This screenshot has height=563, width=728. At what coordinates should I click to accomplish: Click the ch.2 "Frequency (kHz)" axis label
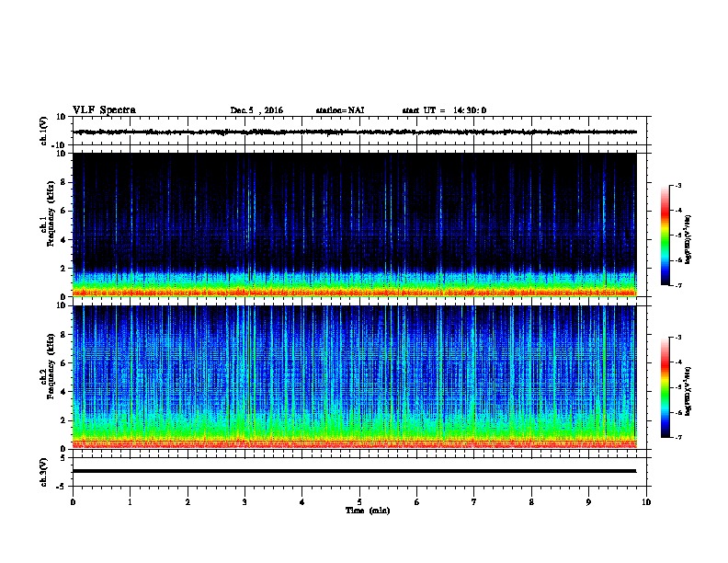[51, 366]
